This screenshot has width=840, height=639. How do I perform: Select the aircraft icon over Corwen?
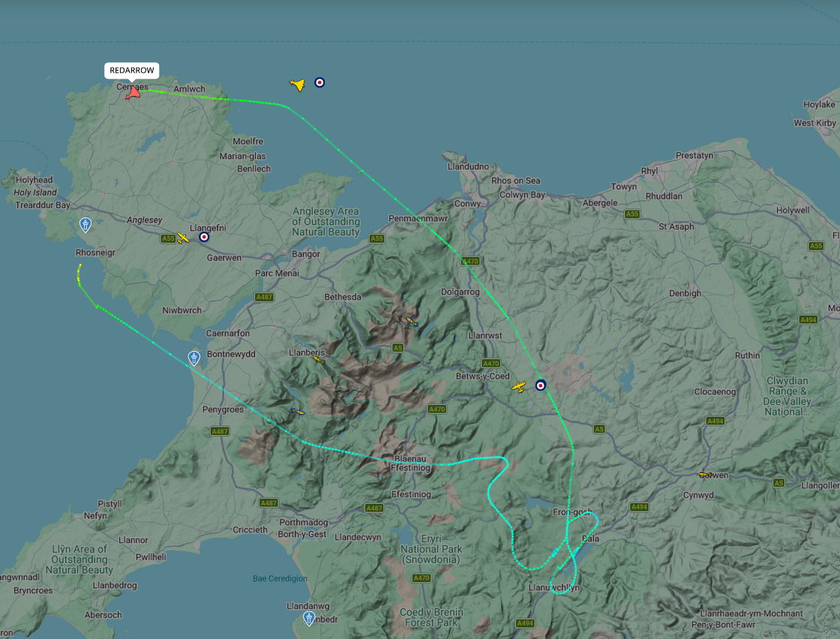coord(705,475)
